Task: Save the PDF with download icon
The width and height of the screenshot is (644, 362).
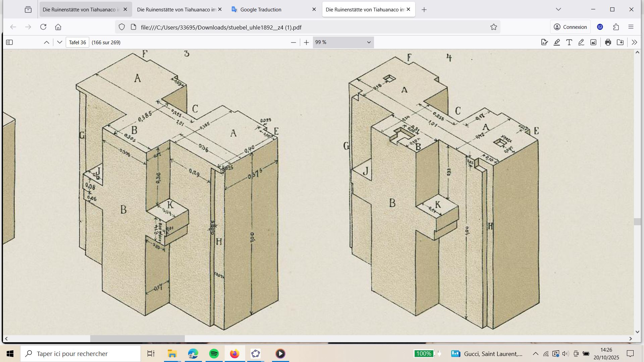Action: pyautogui.click(x=620, y=42)
